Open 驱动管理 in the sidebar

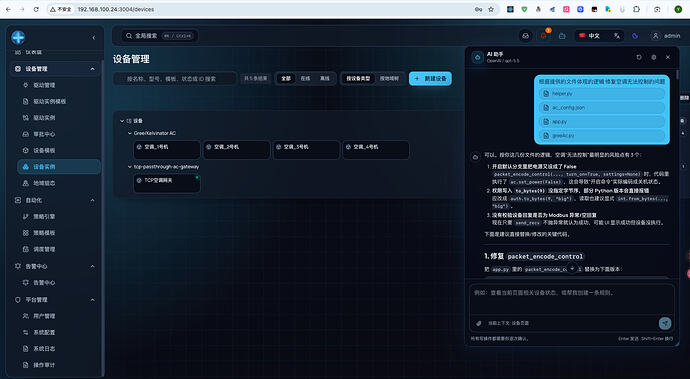tap(44, 85)
